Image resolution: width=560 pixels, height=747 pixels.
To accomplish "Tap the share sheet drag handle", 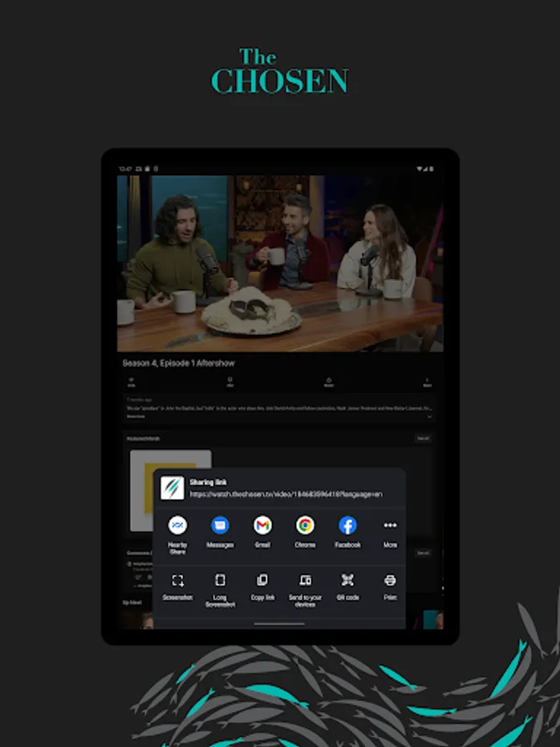I will pyautogui.click(x=279, y=623).
